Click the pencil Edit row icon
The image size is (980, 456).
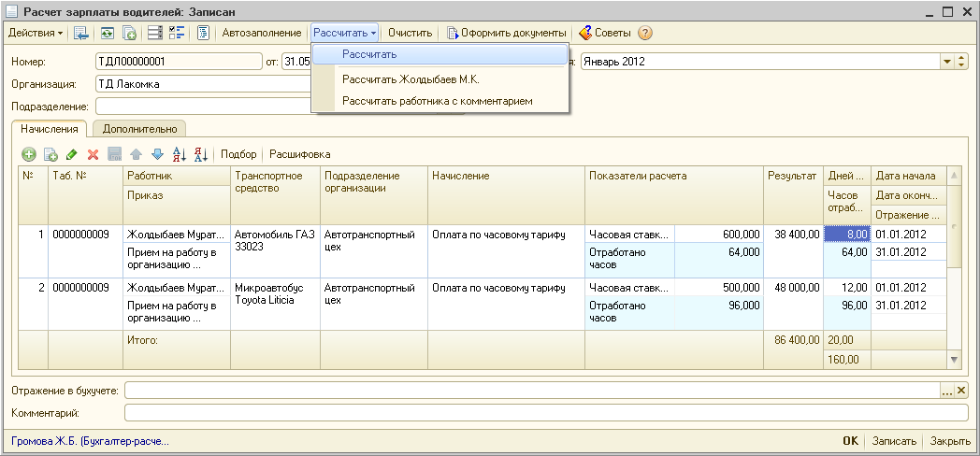[x=72, y=154]
